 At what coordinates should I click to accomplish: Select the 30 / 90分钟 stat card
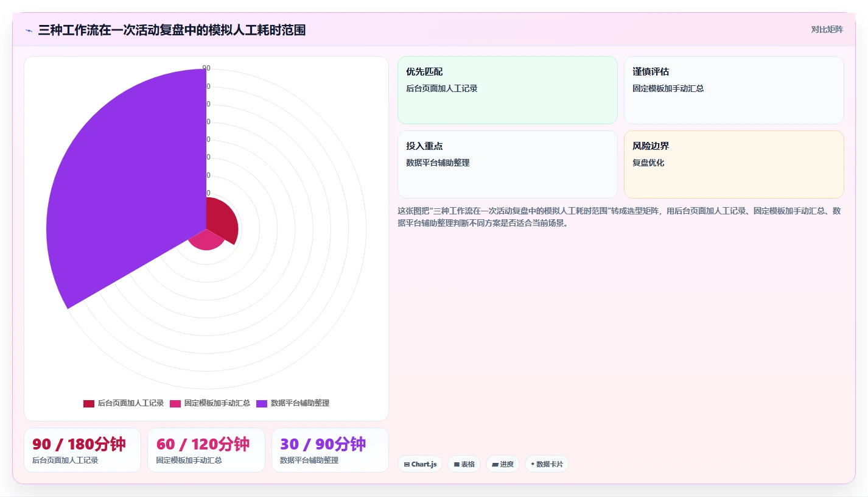[330, 450]
